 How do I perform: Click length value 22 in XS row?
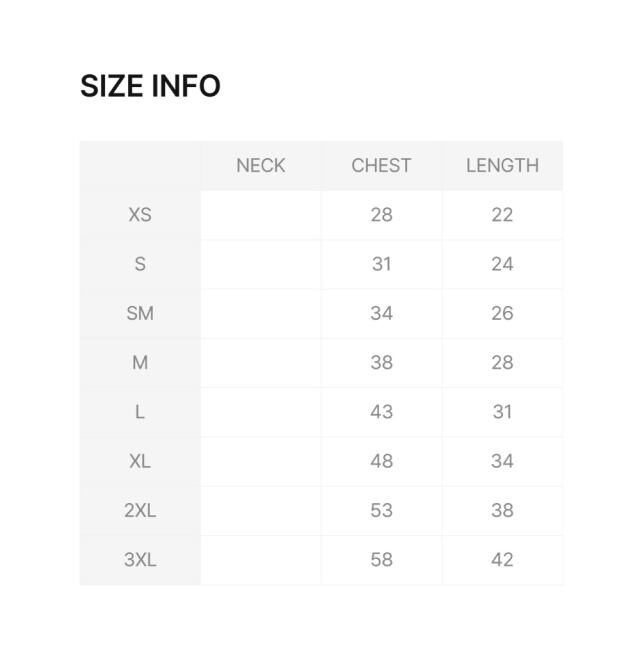coord(502,215)
